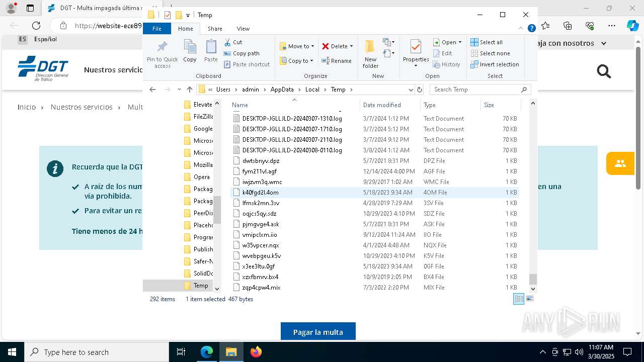Image resolution: width=644 pixels, height=362 pixels.
Task: Open Edge Copilot icon
Action: [x=632, y=26]
